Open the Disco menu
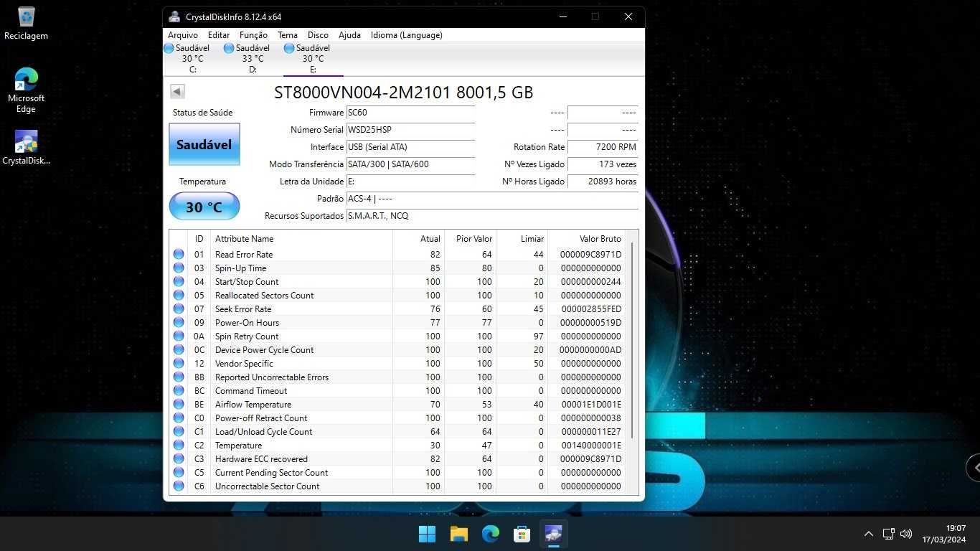 click(318, 34)
